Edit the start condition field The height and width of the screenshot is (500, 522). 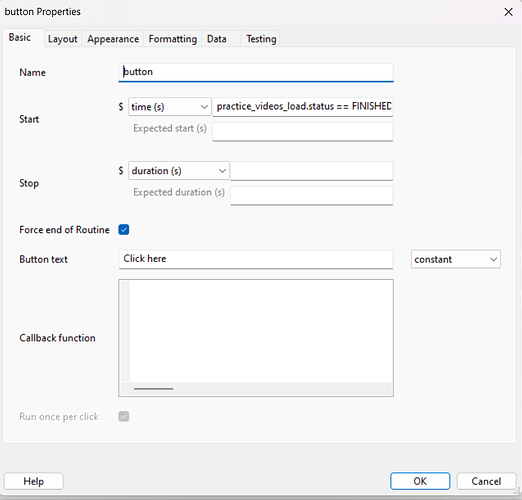click(303, 106)
